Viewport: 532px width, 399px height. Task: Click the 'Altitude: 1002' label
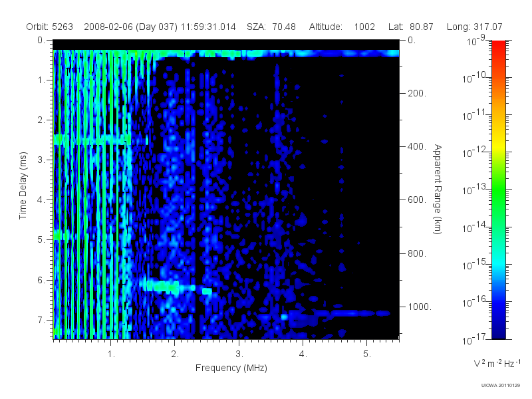(x=342, y=27)
